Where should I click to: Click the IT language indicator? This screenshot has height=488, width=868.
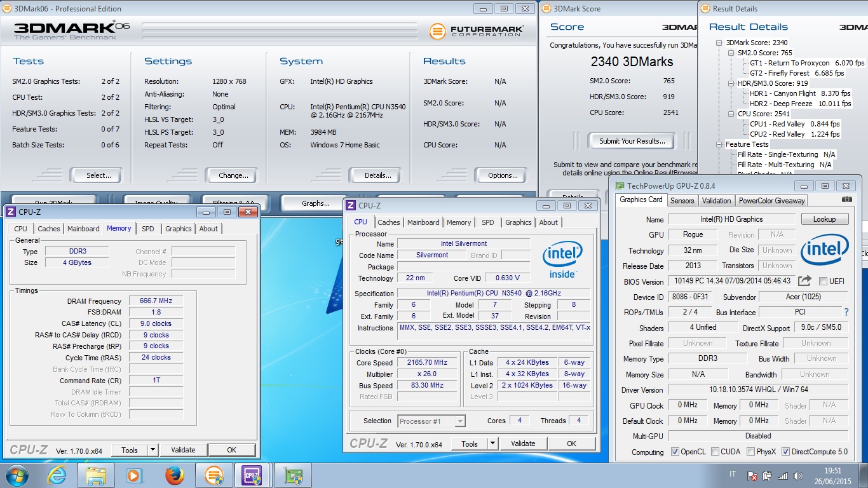click(732, 475)
